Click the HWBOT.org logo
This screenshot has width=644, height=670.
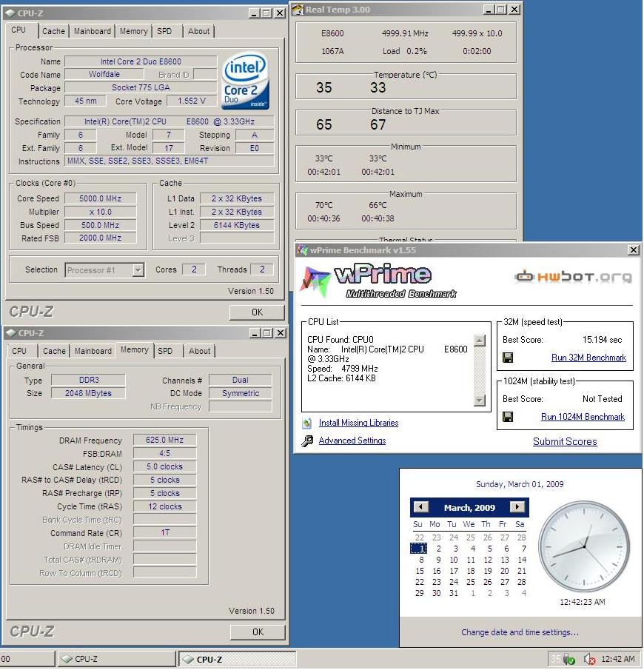[573, 277]
